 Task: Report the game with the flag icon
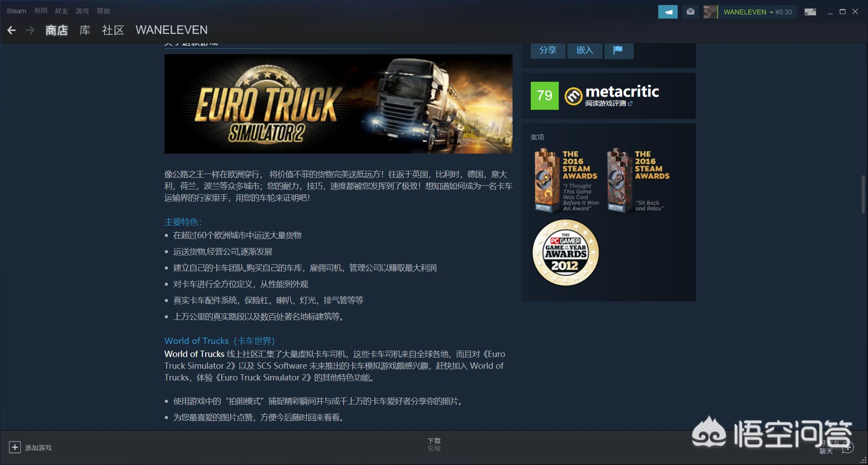(618, 50)
